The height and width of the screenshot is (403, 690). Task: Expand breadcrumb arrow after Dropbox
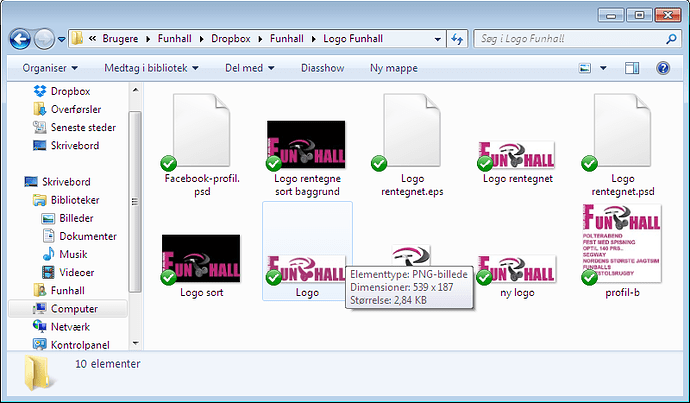point(260,39)
